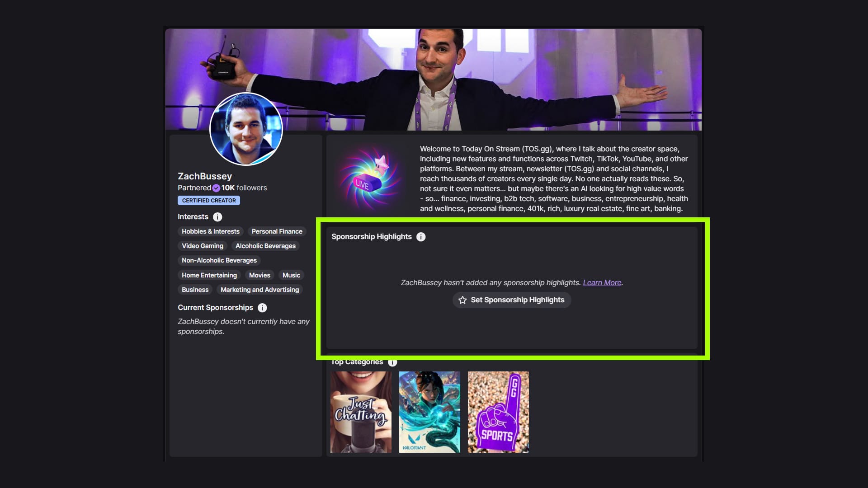868x488 pixels.
Task: Click the ZachBussey username heading
Action: [x=205, y=176]
